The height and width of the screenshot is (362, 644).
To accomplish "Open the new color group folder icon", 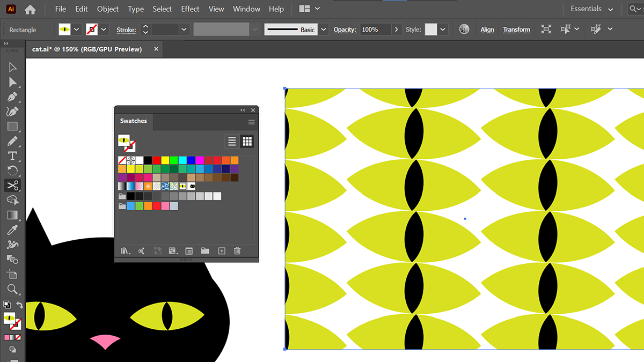I will (205, 250).
